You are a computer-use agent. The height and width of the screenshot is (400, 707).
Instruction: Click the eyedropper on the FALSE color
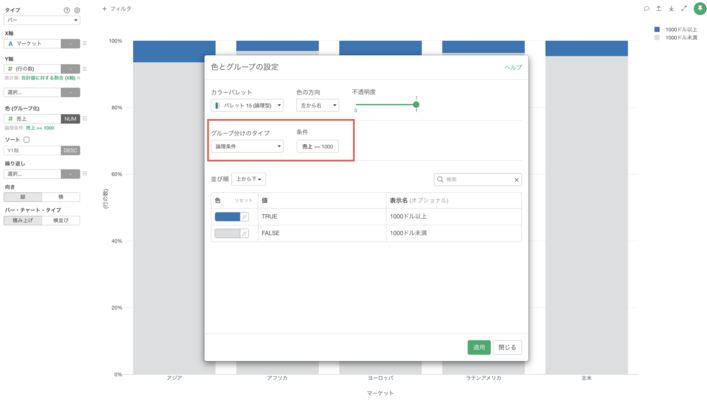244,233
